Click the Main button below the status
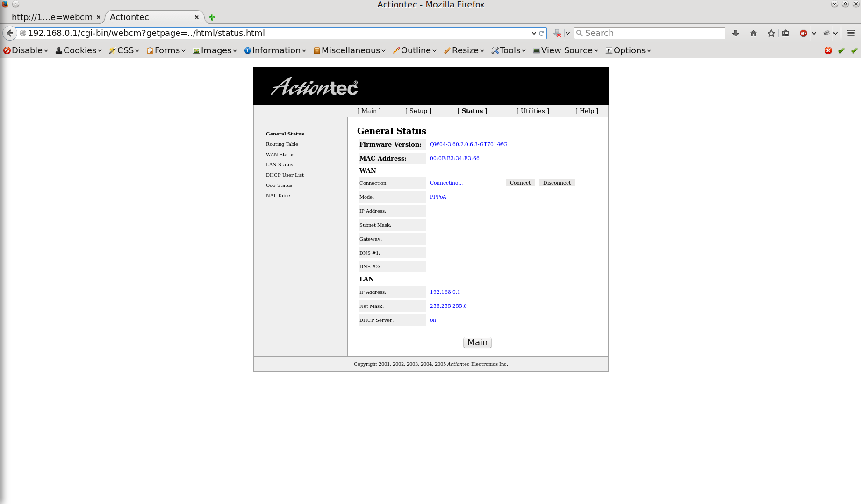Screen dimensions: 861x504 coord(477,342)
